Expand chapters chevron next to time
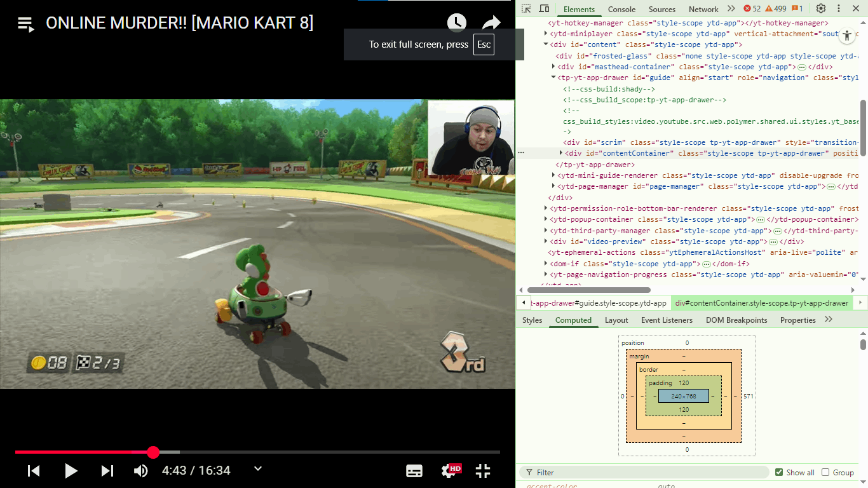868x488 pixels. (258, 469)
